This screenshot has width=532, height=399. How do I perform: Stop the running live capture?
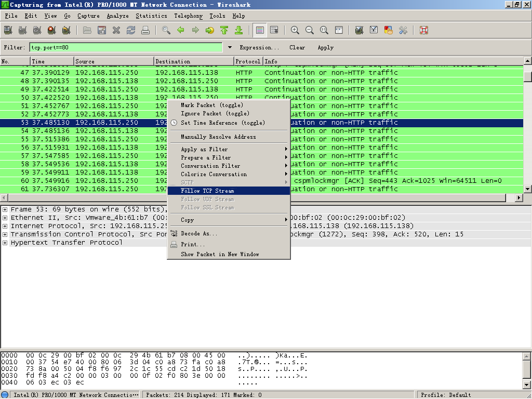pyautogui.click(x=52, y=30)
